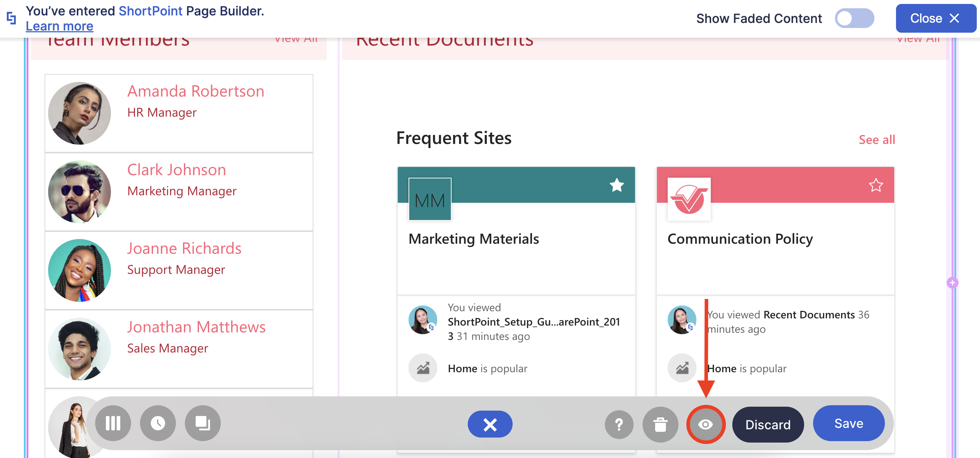Open the Learn more link

59,26
